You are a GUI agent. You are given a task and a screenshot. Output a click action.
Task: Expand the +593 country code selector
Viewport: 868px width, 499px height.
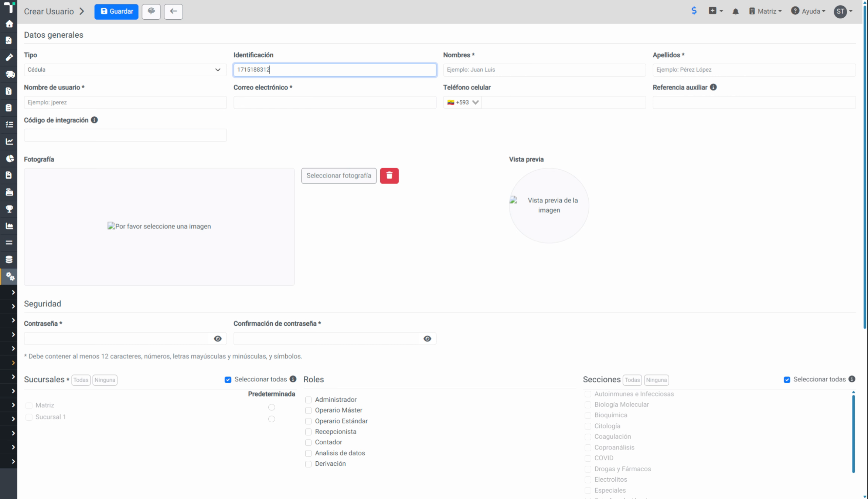[x=463, y=102]
